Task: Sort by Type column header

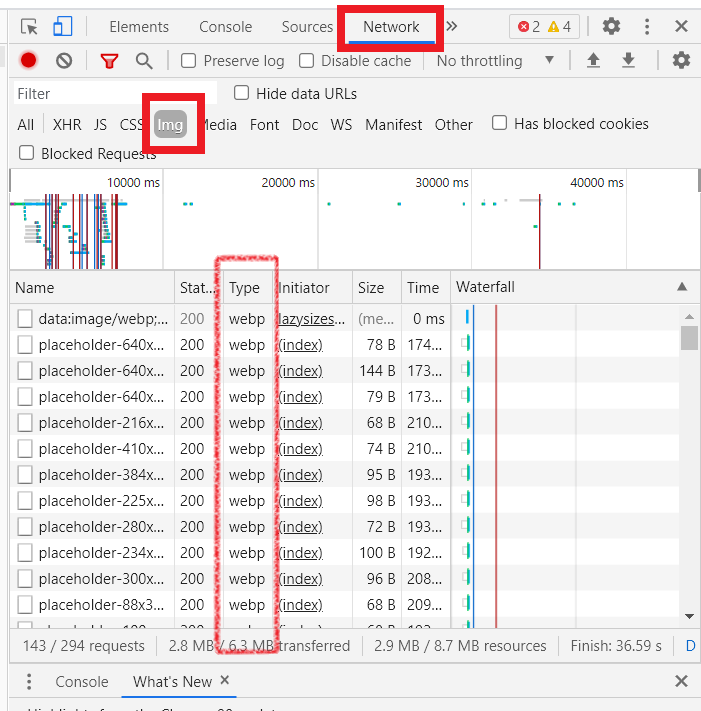Action: (x=248, y=287)
